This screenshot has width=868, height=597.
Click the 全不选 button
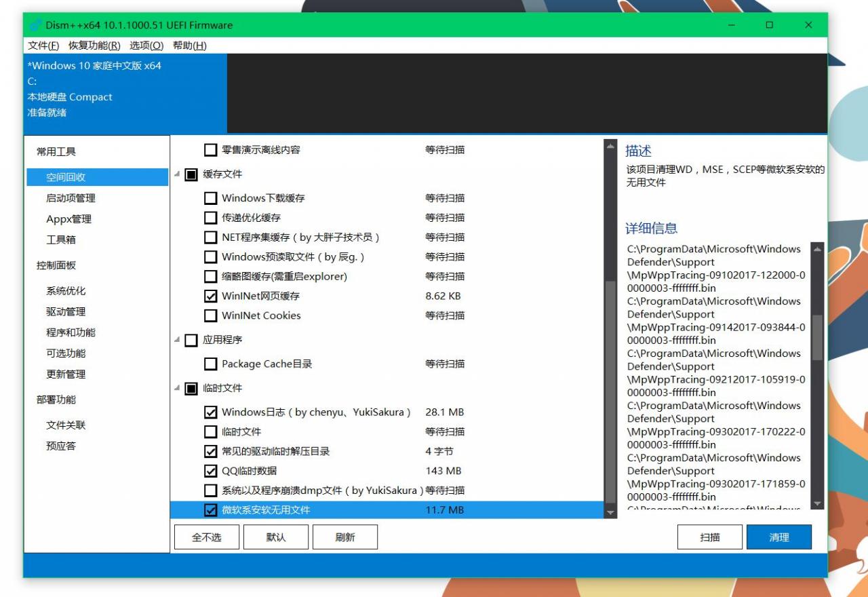(207, 537)
